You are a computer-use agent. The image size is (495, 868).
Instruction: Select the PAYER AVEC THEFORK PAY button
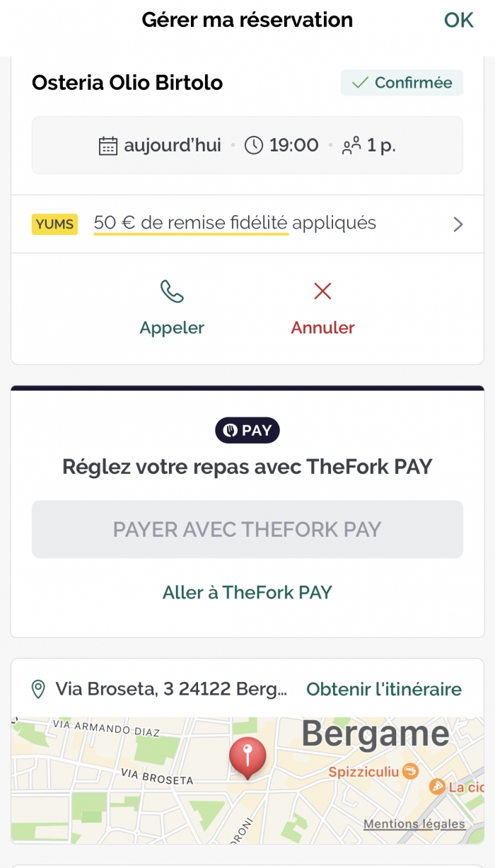point(248,530)
